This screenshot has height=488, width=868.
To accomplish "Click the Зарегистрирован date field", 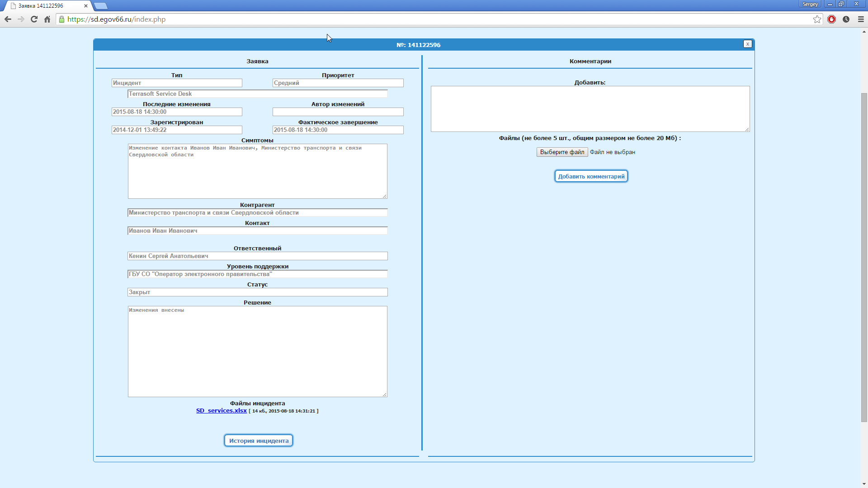I will 177,130.
